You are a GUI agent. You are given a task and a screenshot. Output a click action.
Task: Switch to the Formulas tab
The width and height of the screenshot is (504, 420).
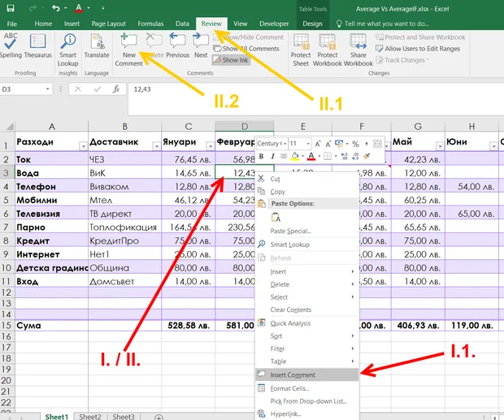click(150, 24)
